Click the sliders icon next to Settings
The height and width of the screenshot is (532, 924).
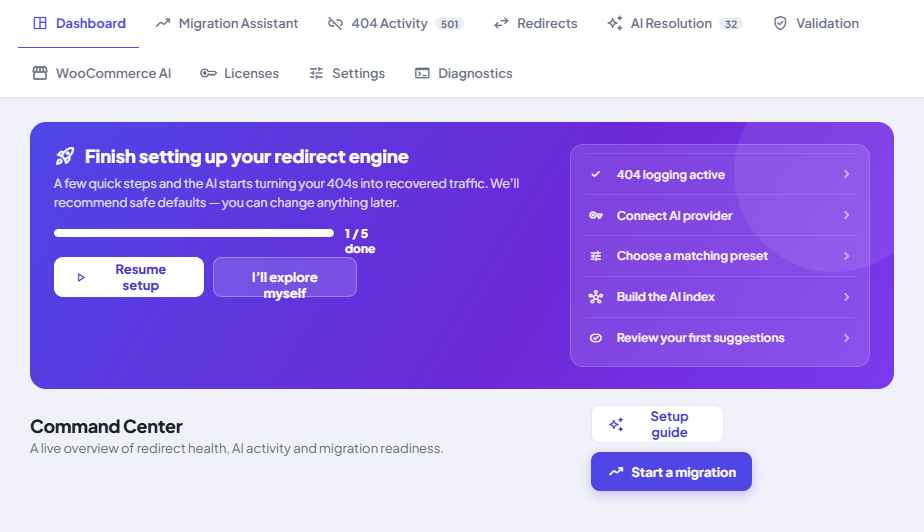pyautogui.click(x=316, y=73)
